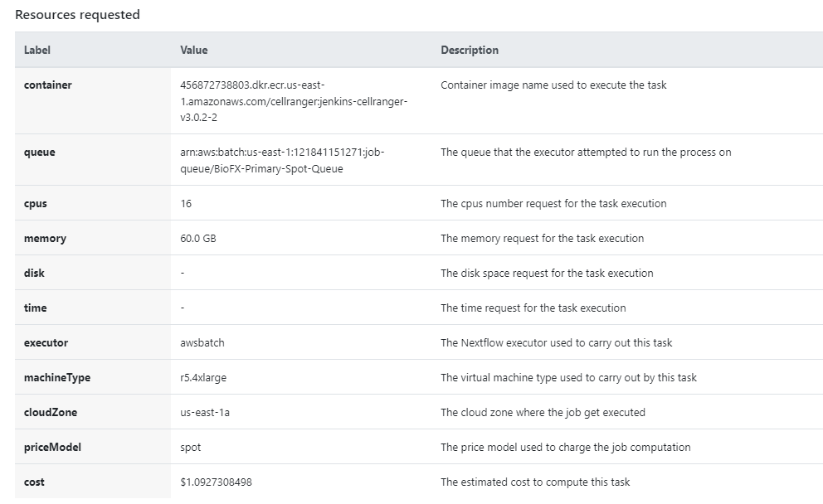Click the Description column header
823x504 pixels.
click(x=470, y=50)
